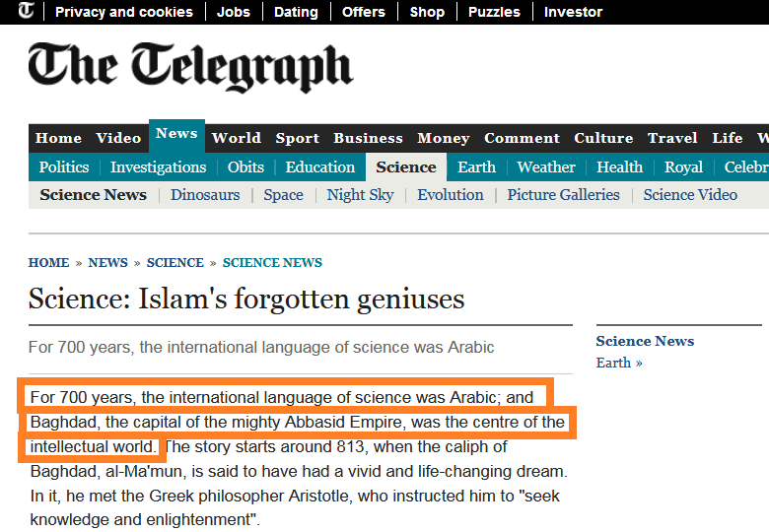
Task: Select the News tab in main navigation
Action: [176, 135]
